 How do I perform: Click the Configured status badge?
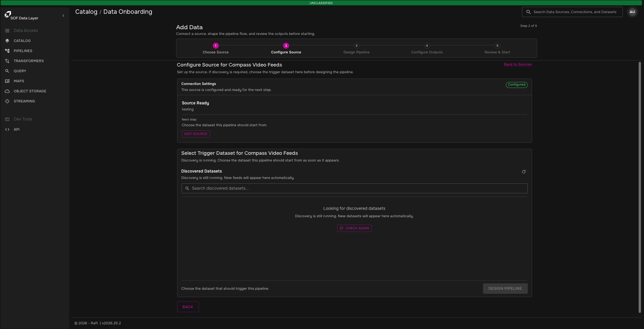pos(517,85)
